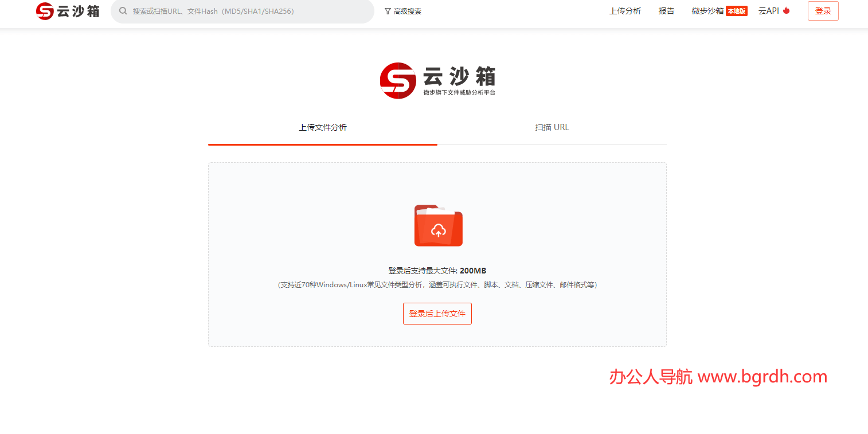This screenshot has height=434, width=868.
Task: Open the 上传分析 menu item
Action: coord(625,11)
